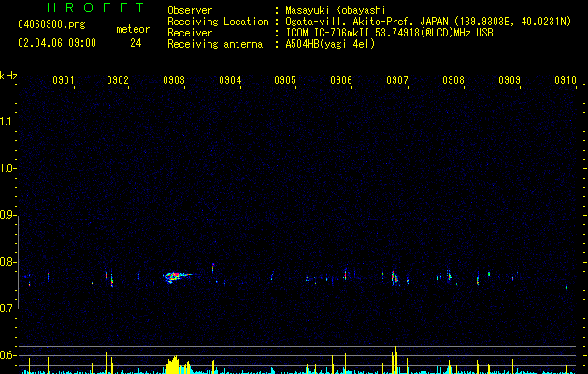Viewport: 588px width, 374px height.
Task: Click the large meteor echo near 0903
Action: [x=177, y=278]
